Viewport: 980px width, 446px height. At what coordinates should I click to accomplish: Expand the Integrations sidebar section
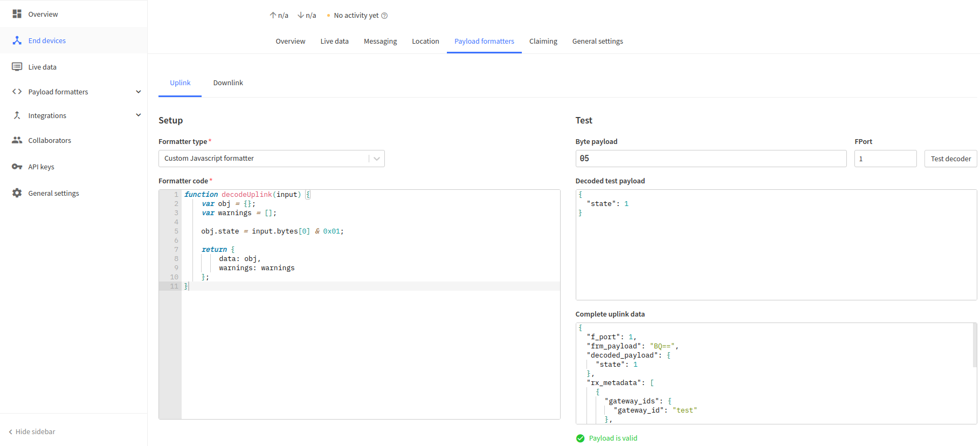139,115
